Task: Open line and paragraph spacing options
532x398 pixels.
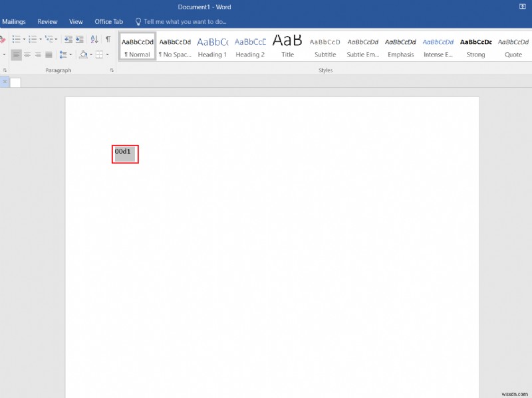Action: click(x=63, y=54)
